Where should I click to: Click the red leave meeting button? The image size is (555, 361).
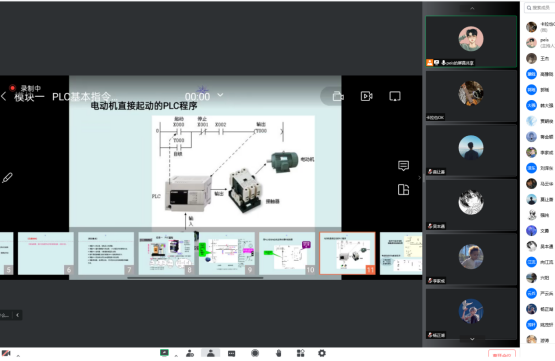(x=502, y=355)
